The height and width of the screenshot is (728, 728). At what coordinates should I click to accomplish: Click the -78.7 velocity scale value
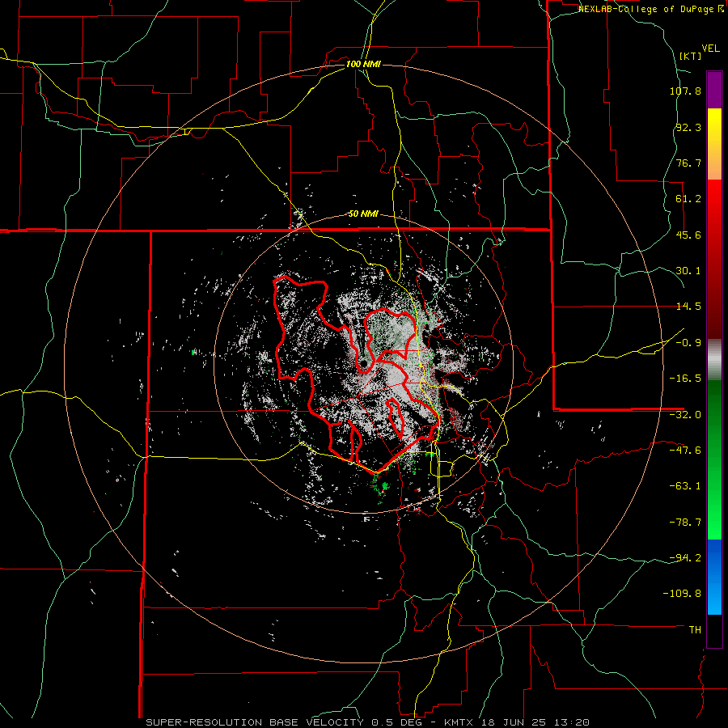(685, 523)
